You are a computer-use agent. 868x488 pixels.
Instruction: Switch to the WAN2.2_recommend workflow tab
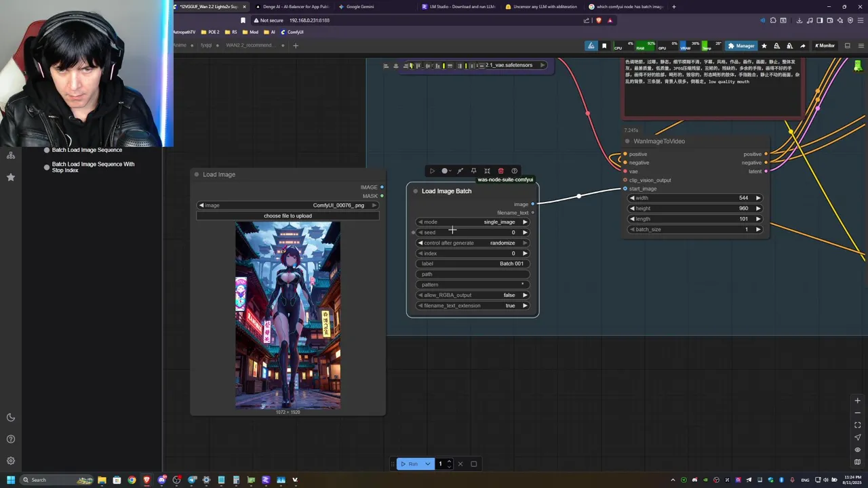[x=248, y=45]
